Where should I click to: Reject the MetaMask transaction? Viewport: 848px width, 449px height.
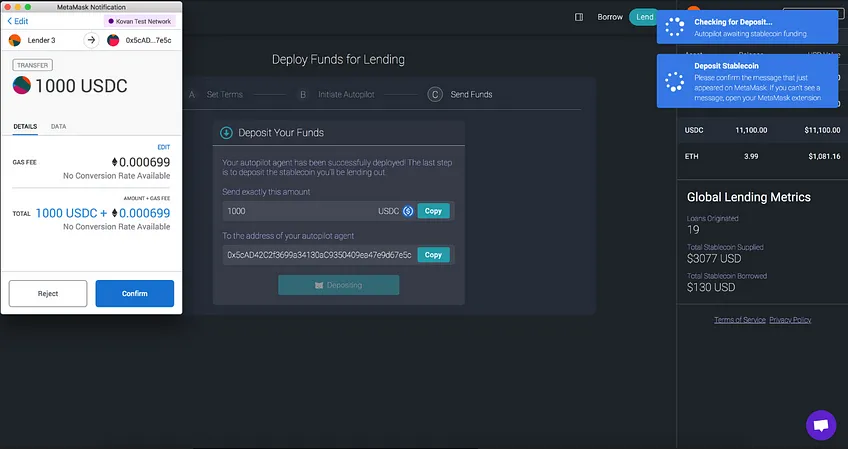tap(48, 293)
